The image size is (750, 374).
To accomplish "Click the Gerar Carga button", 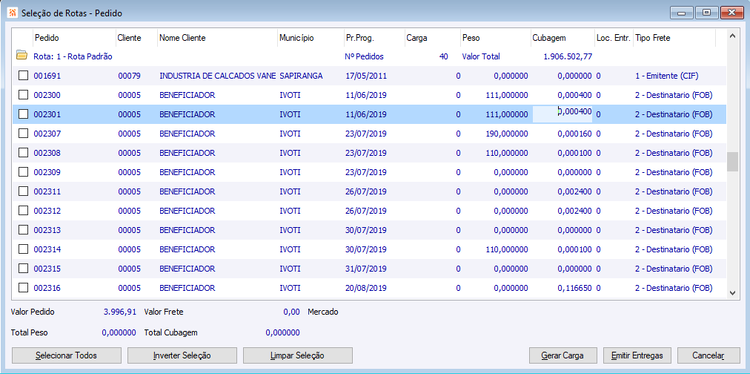I will tap(563, 355).
